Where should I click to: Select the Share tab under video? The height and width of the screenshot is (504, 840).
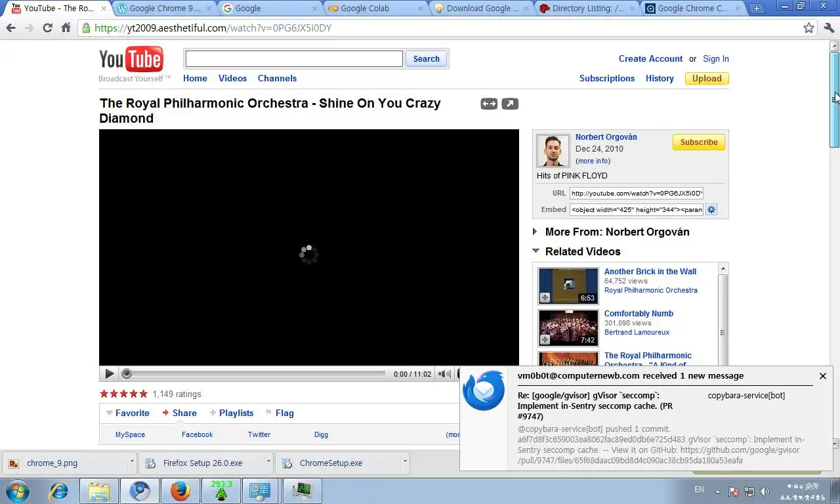click(179, 413)
